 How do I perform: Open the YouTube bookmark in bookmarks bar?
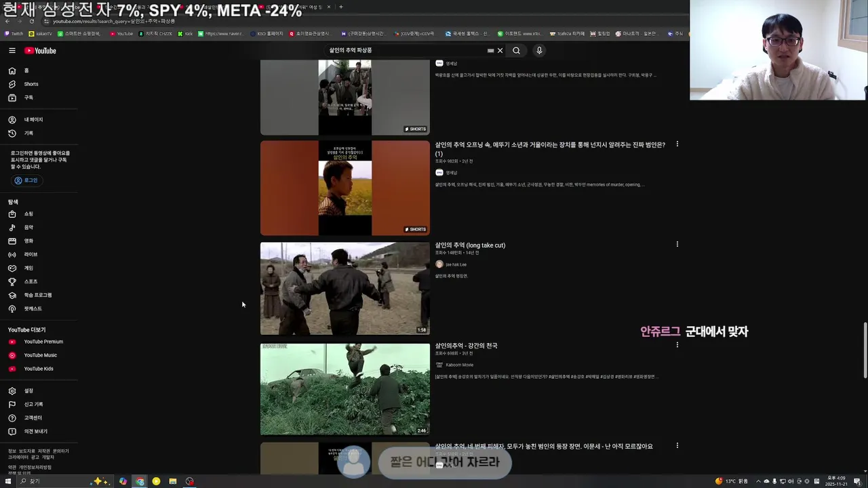[x=121, y=33]
